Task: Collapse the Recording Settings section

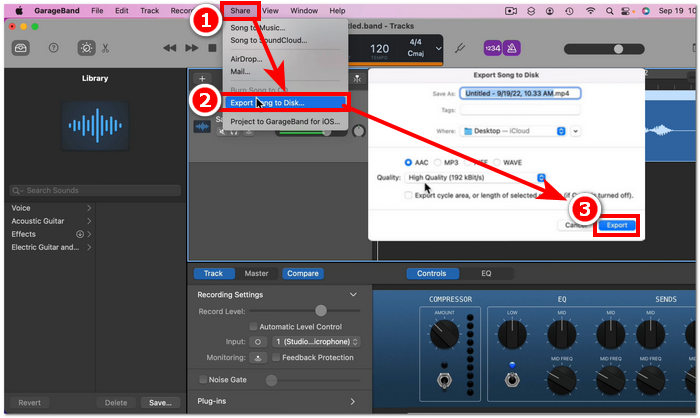Action: 353,295
